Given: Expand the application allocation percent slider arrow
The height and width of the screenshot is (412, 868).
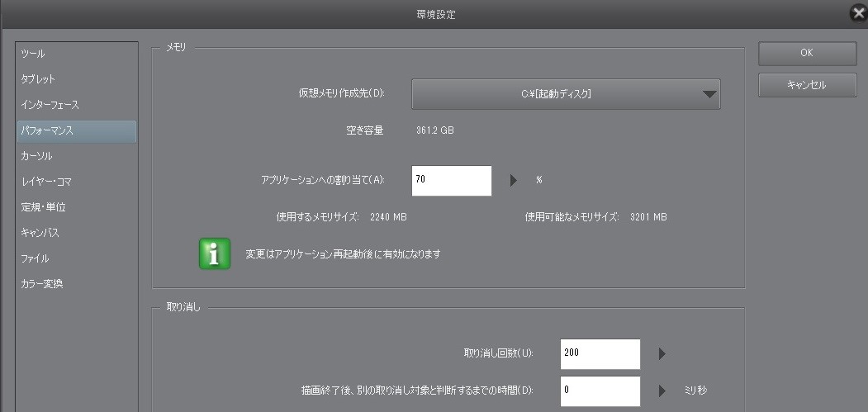Looking at the screenshot, I should [x=513, y=179].
